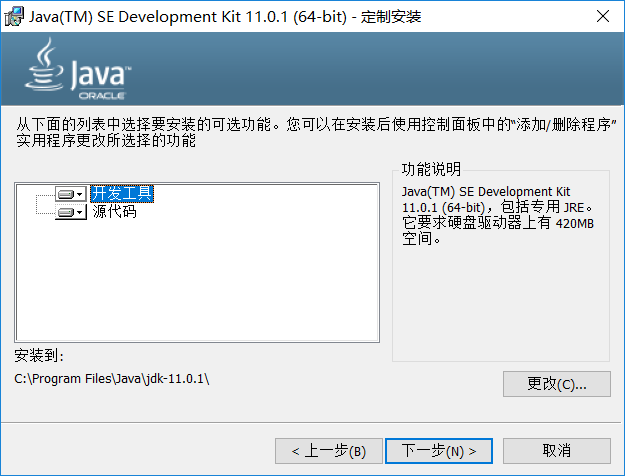Screen dimensions: 625x476
Task: Click the Java Oracle logo
Action: coord(78,69)
